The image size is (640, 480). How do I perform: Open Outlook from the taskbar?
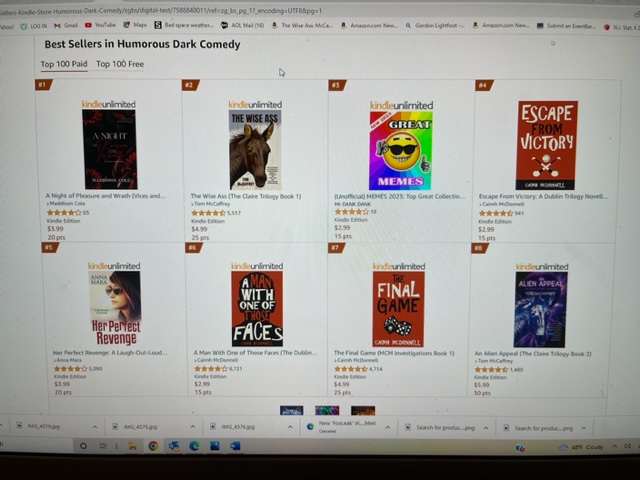pos(174,446)
